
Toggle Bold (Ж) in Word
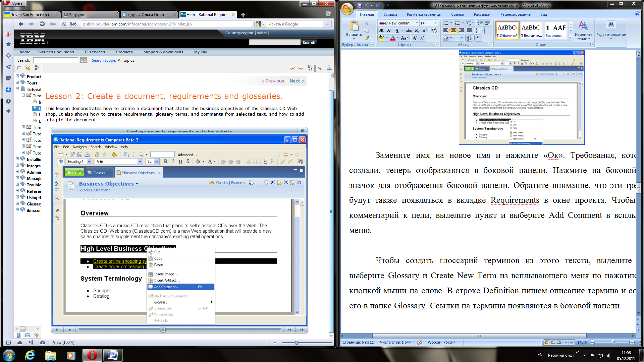click(381, 31)
